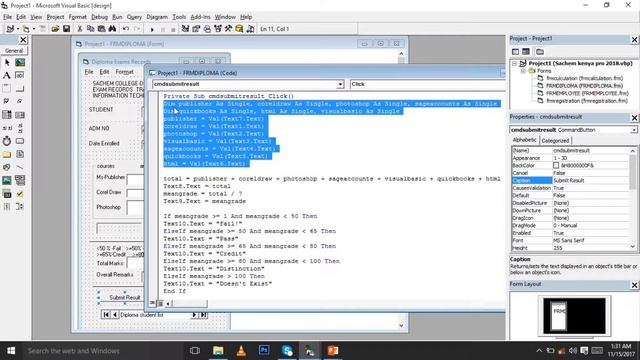Open Photoshop from the Windows taskbar
The height and width of the screenshot is (360, 640).
tap(264, 351)
